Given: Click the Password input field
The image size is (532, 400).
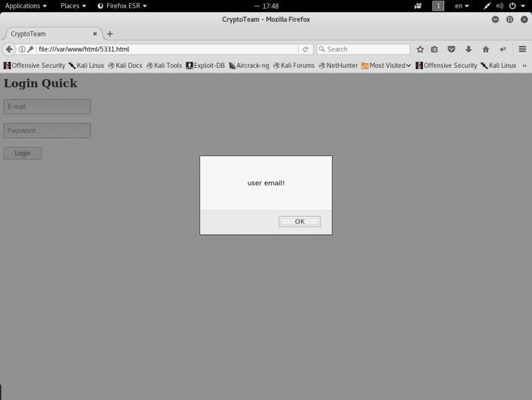Looking at the screenshot, I should tap(47, 130).
